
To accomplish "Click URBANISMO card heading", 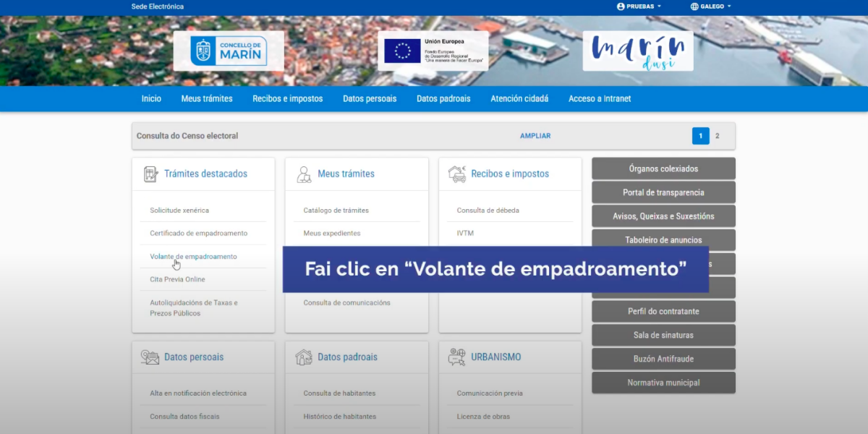I will click(496, 357).
